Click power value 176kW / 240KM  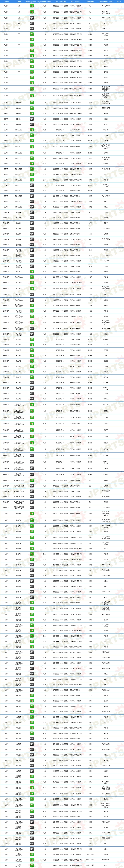point(75,51)
